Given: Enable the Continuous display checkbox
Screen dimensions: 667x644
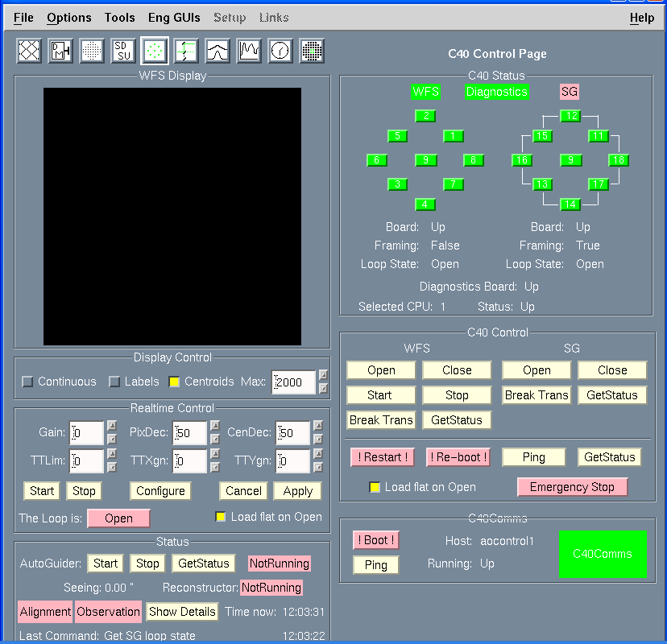Looking at the screenshot, I should pyautogui.click(x=28, y=382).
